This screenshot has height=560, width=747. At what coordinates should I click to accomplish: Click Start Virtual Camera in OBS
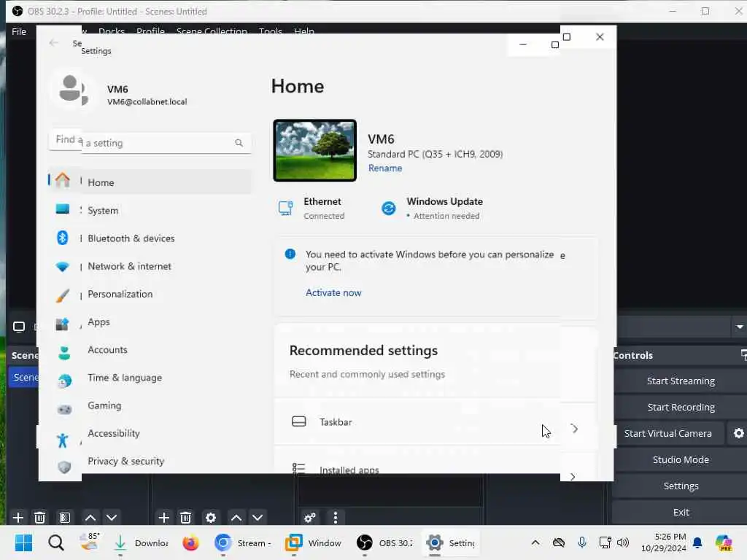coord(668,433)
